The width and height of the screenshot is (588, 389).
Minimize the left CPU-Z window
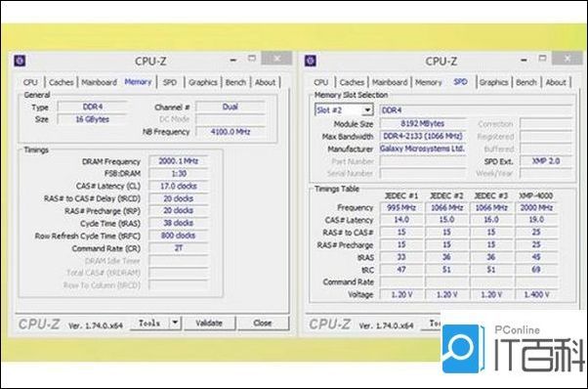click(233, 60)
